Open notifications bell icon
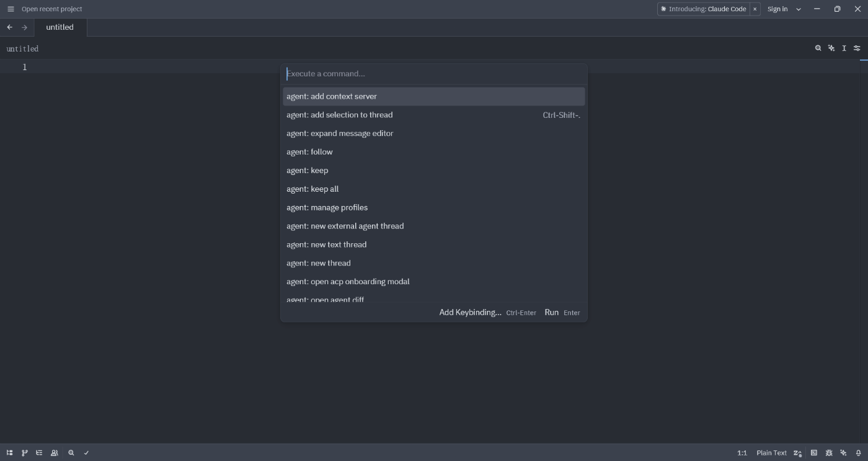 coord(859,453)
